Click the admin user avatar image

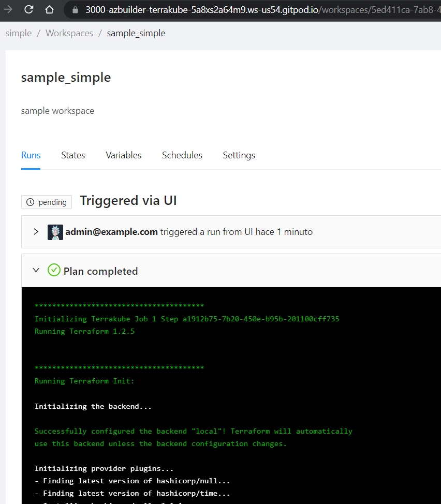click(55, 232)
